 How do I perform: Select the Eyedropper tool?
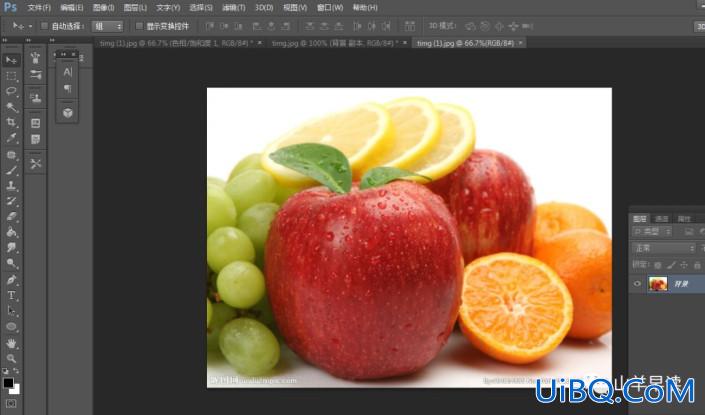[x=11, y=138]
